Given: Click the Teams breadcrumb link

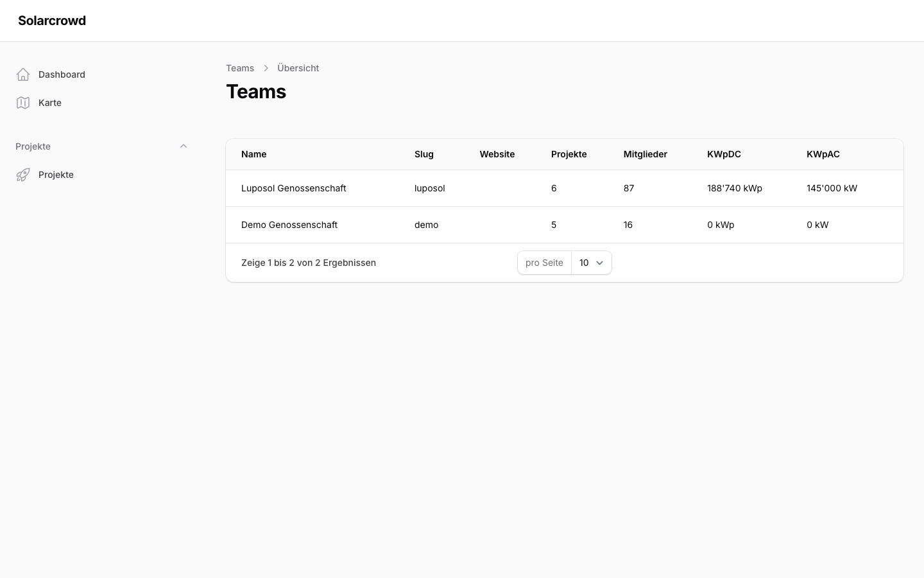Looking at the screenshot, I should tap(240, 68).
